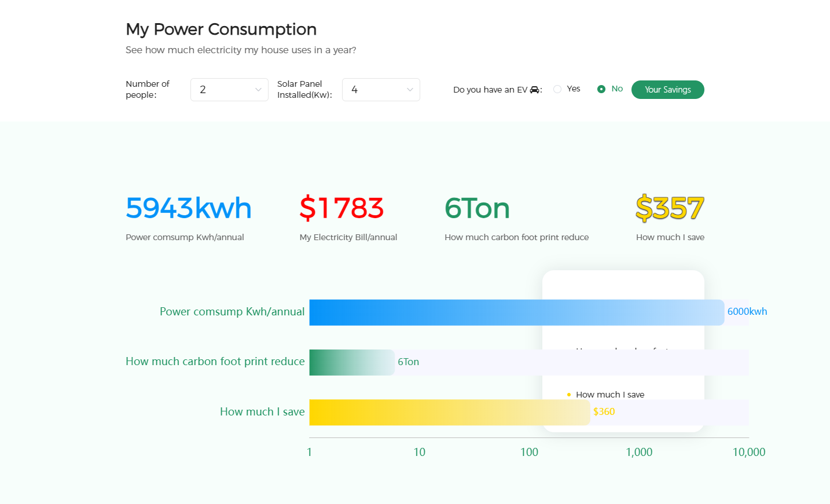Click the 6000kwh bar label
Screen dimensions: 830x504
click(x=747, y=311)
